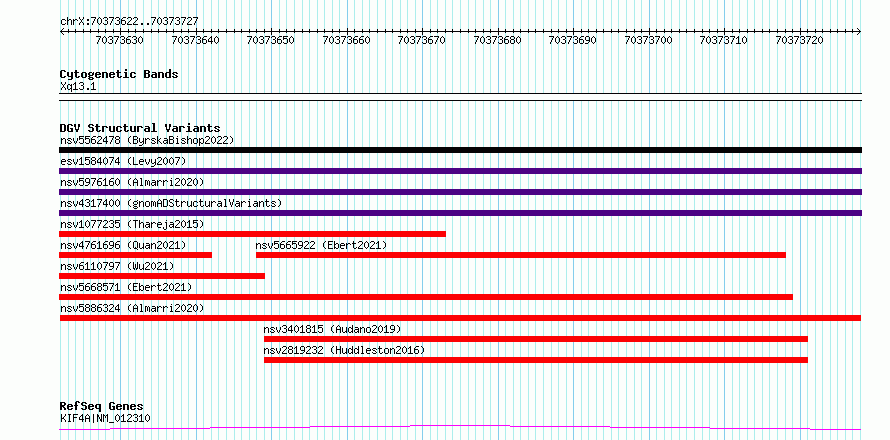Click ruler position 70373650
The width and height of the screenshot is (890, 440).
[270, 40]
